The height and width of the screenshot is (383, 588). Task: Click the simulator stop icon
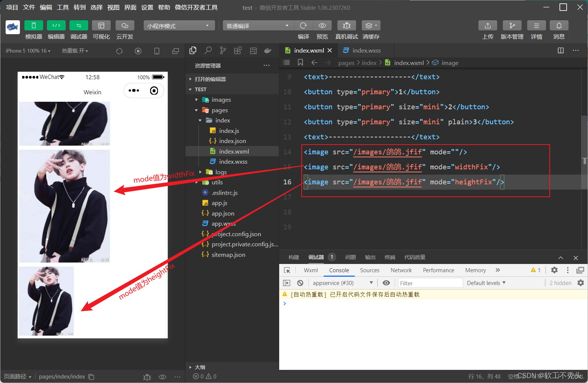(x=138, y=51)
